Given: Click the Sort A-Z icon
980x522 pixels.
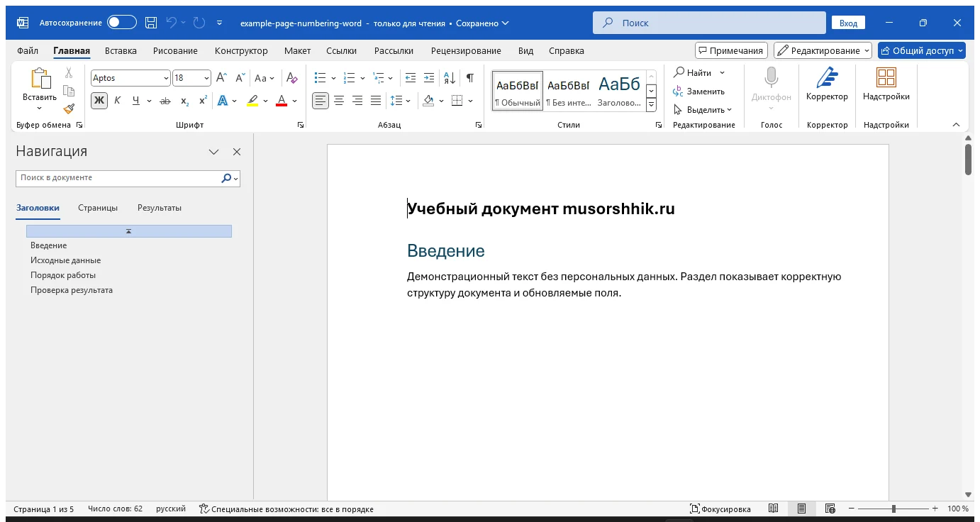Looking at the screenshot, I should [x=449, y=78].
